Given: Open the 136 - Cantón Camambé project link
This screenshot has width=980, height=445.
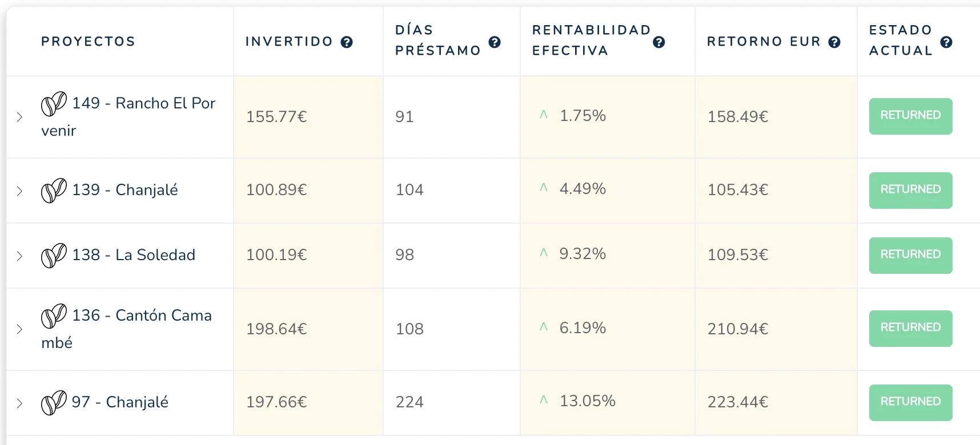Looking at the screenshot, I should pyautogui.click(x=142, y=315).
